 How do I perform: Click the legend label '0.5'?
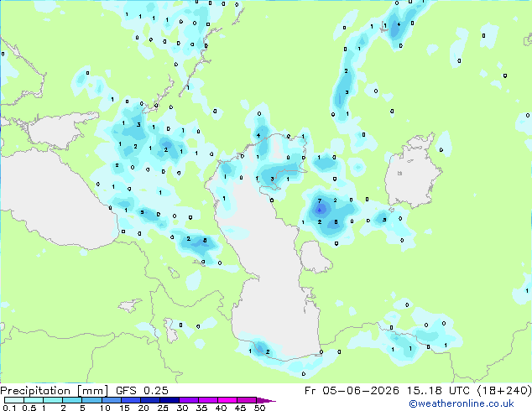click(x=29, y=408)
